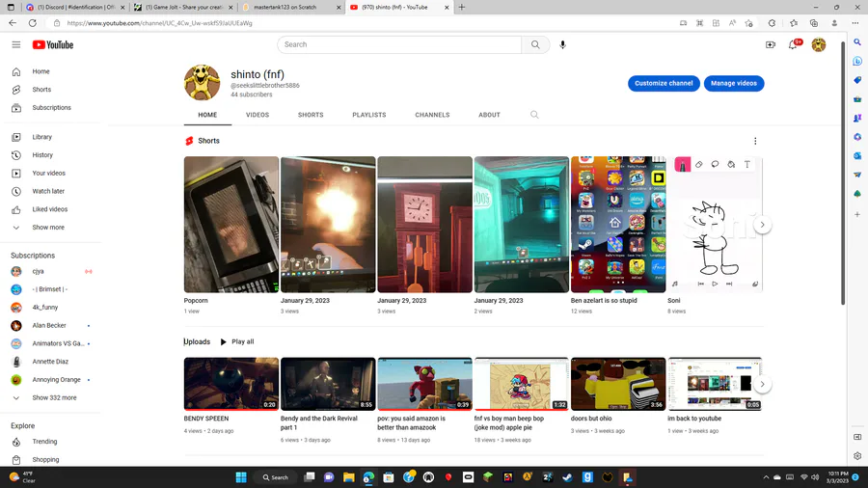This screenshot has height=488, width=868.
Task: Switch to the PLAYLISTS channel tab
Action: coord(369,115)
